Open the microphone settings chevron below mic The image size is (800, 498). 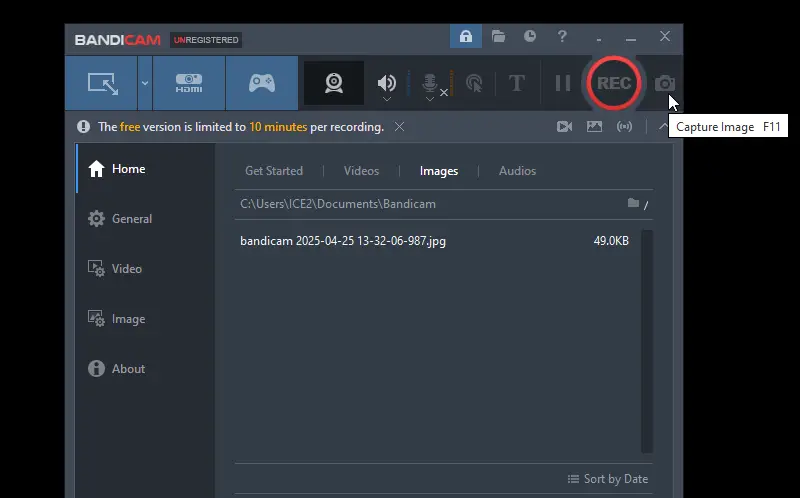[x=430, y=99]
